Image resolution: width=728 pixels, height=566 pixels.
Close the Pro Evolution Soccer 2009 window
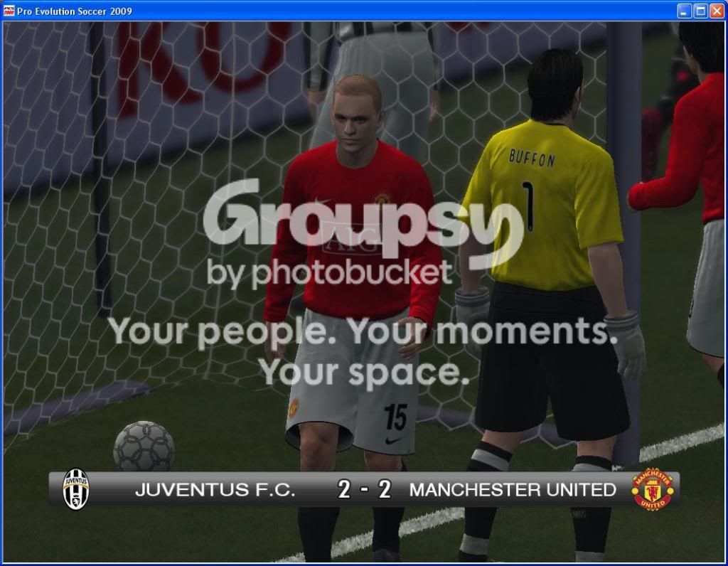[717, 11]
